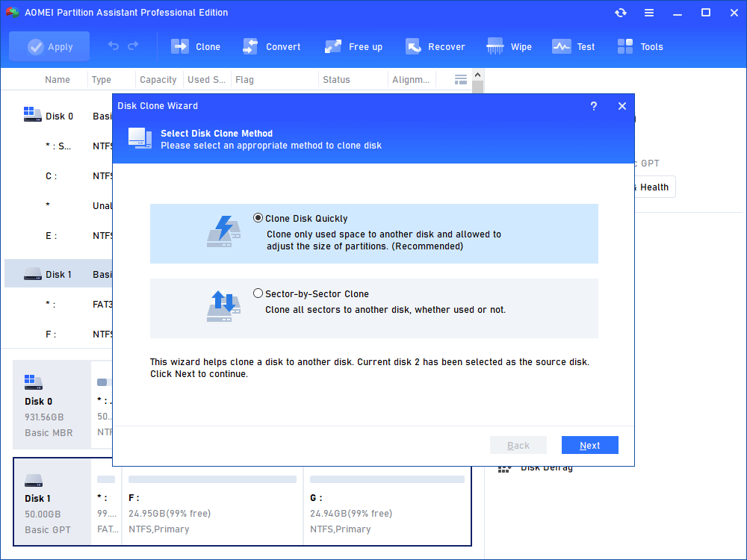Open the Tools toolbar item

pos(640,46)
